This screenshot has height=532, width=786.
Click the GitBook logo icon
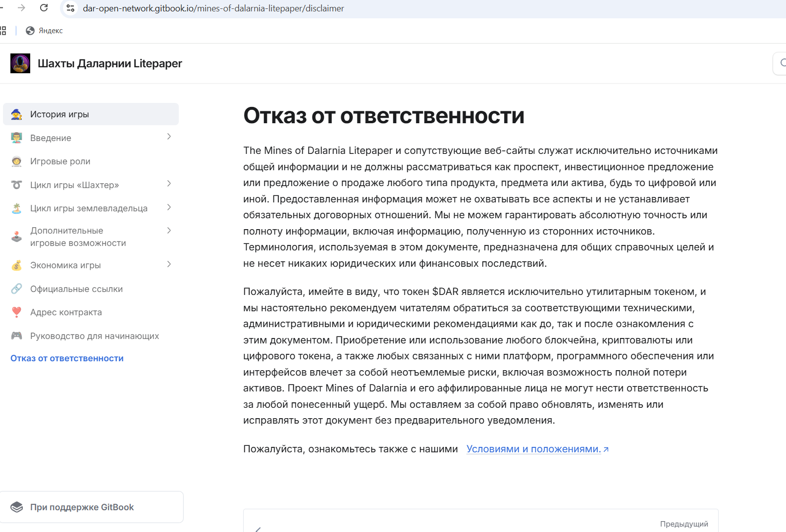click(x=17, y=507)
